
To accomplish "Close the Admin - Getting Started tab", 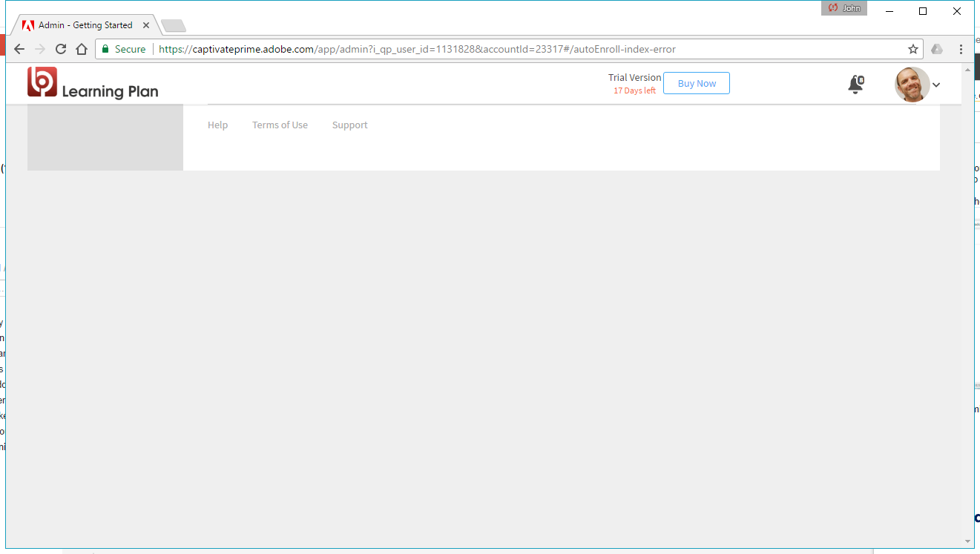I will 146,25.
